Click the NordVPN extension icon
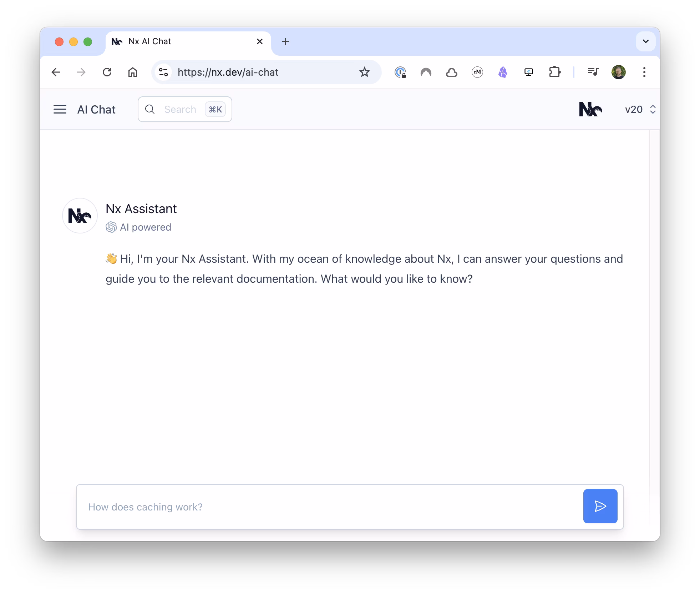This screenshot has width=700, height=594. click(x=426, y=72)
